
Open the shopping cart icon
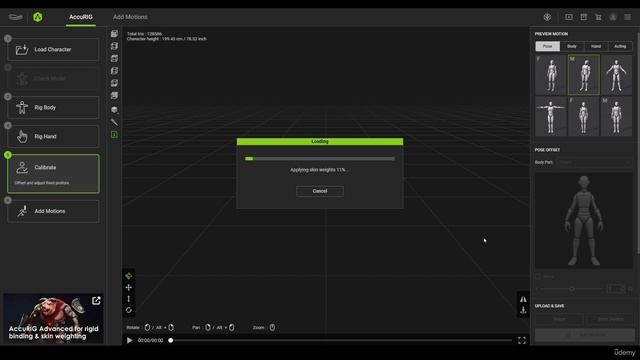[x=598, y=17]
